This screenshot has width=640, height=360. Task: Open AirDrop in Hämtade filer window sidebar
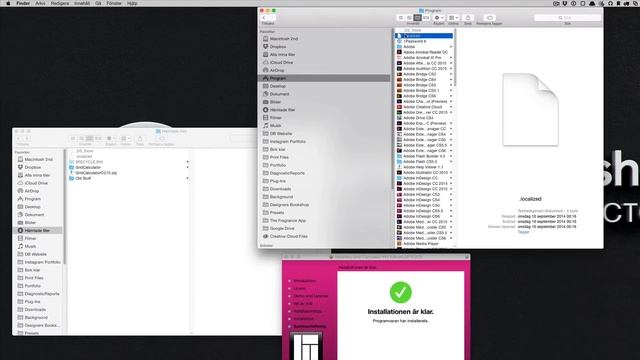pyautogui.click(x=32, y=191)
